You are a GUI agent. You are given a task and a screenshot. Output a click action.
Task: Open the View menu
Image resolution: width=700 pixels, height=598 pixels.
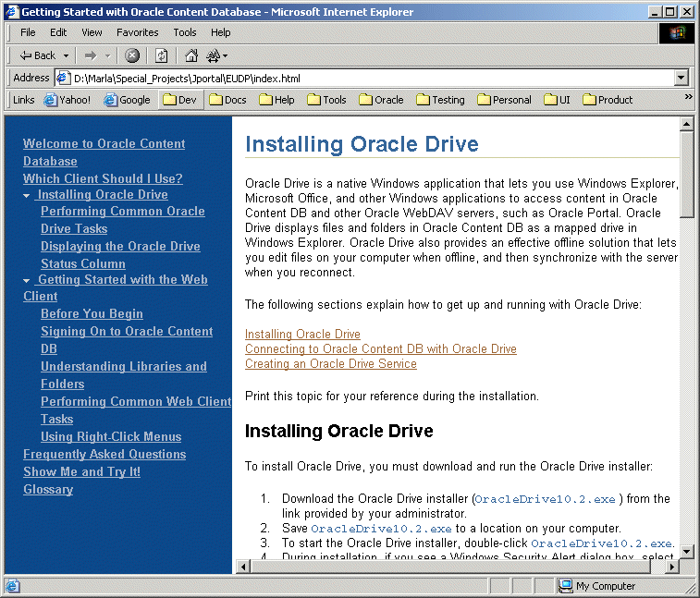(92, 32)
